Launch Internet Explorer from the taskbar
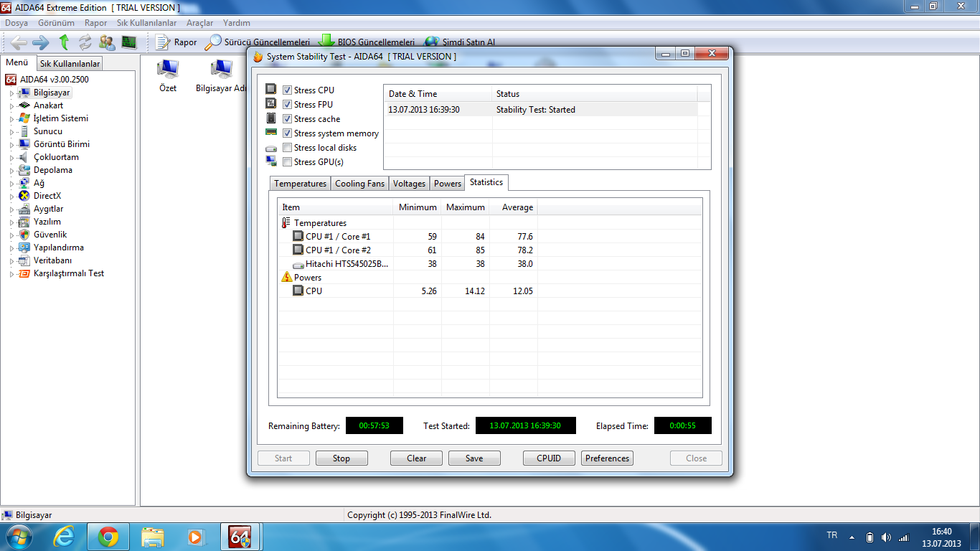980x551 pixels. point(65,537)
